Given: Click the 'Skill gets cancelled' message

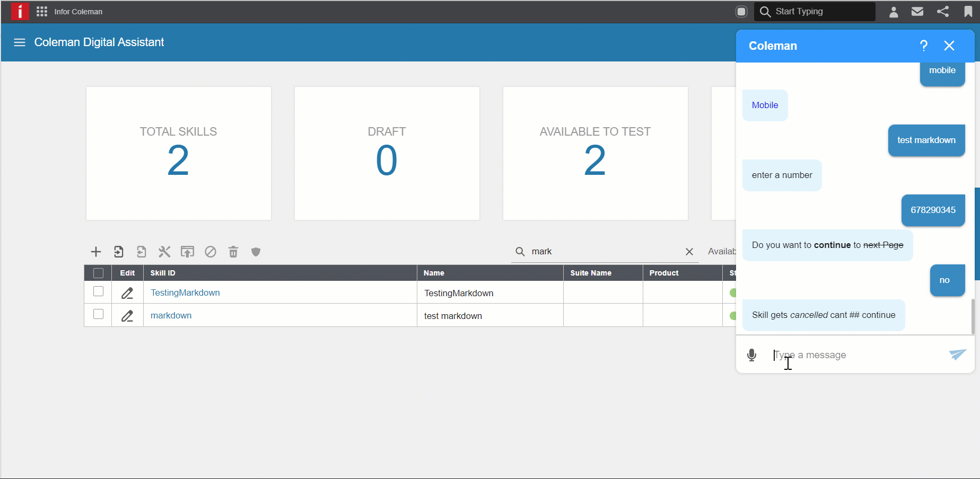Looking at the screenshot, I should click(x=824, y=315).
